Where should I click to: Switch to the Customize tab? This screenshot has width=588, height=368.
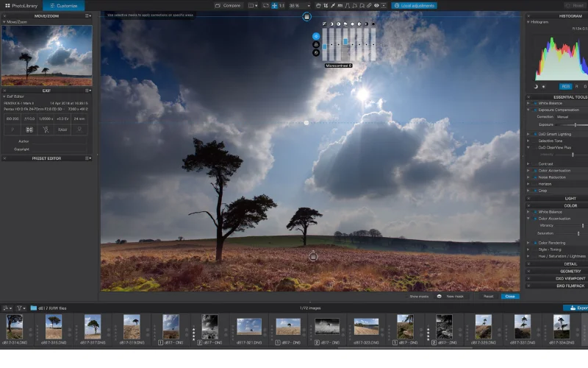pyautogui.click(x=63, y=6)
